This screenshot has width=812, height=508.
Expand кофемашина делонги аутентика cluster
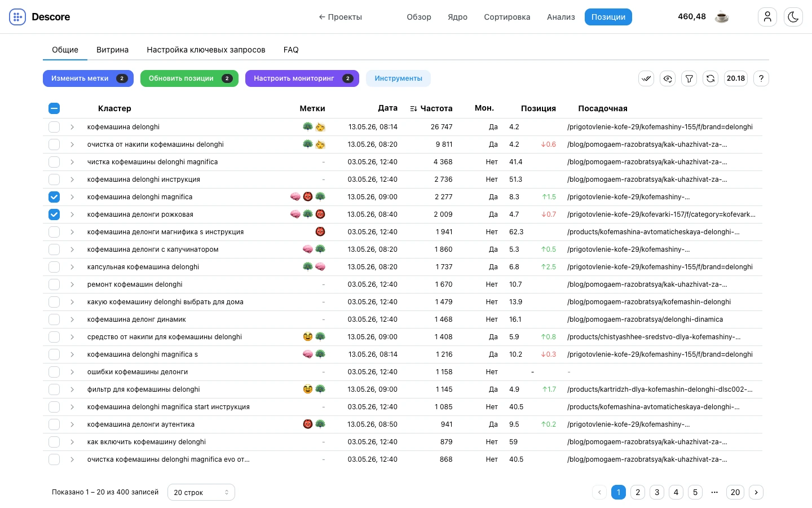point(72,424)
